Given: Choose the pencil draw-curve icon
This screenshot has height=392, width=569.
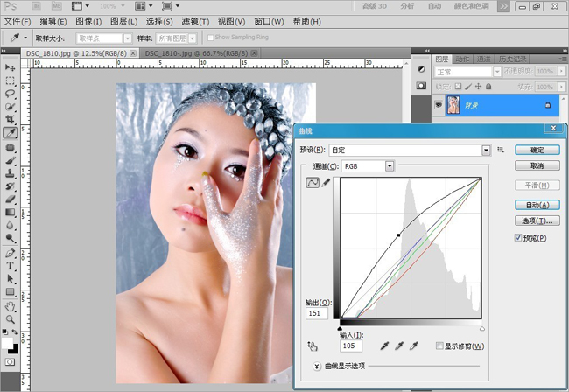Looking at the screenshot, I should click(x=326, y=182).
